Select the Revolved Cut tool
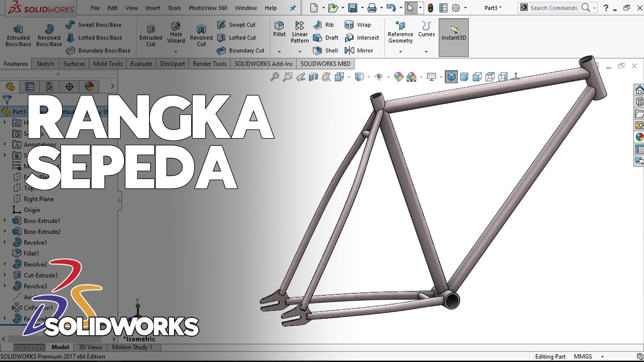Image resolution: width=644 pixels, height=362 pixels. coord(201,35)
